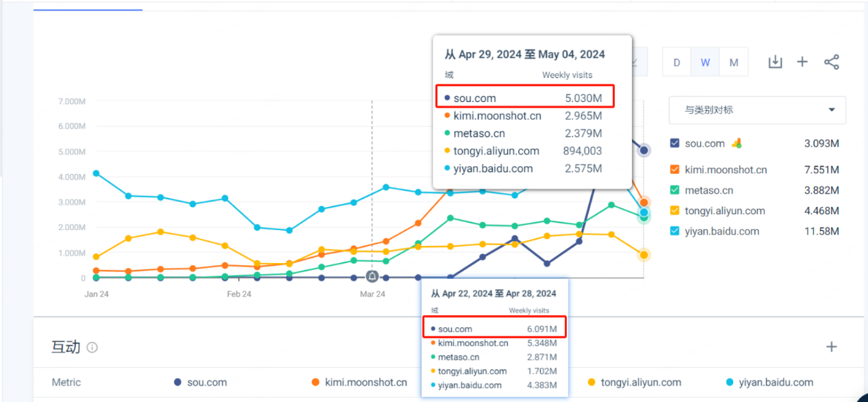Switch to monthly granularity M
868x402 pixels.
point(734,62)
